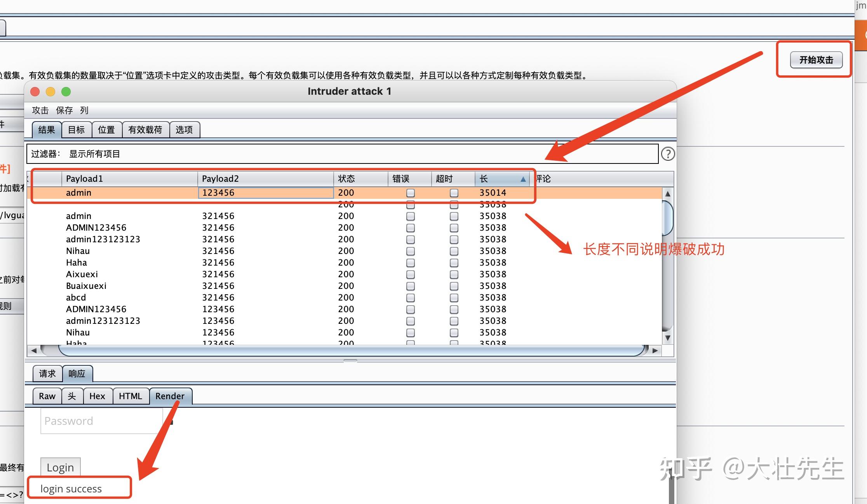867x504 pixels.
Task: Tick 超时 checkbox in Haha 321456 row
Action: [454, 263]
